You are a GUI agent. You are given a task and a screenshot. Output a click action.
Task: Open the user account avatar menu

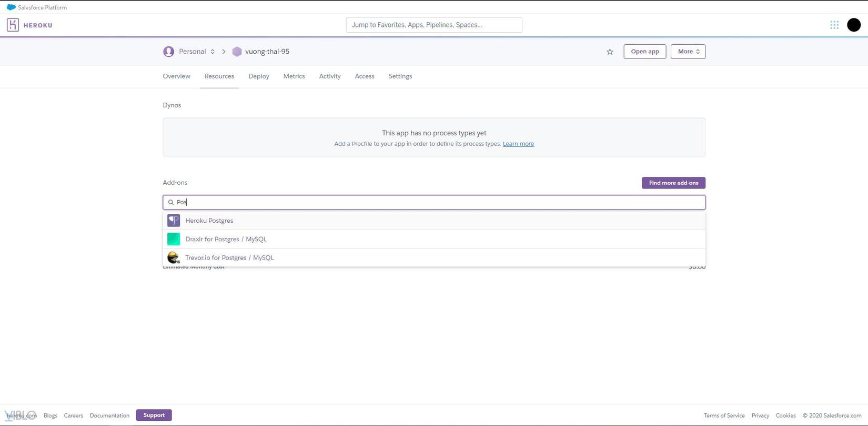tap(854, 25)
